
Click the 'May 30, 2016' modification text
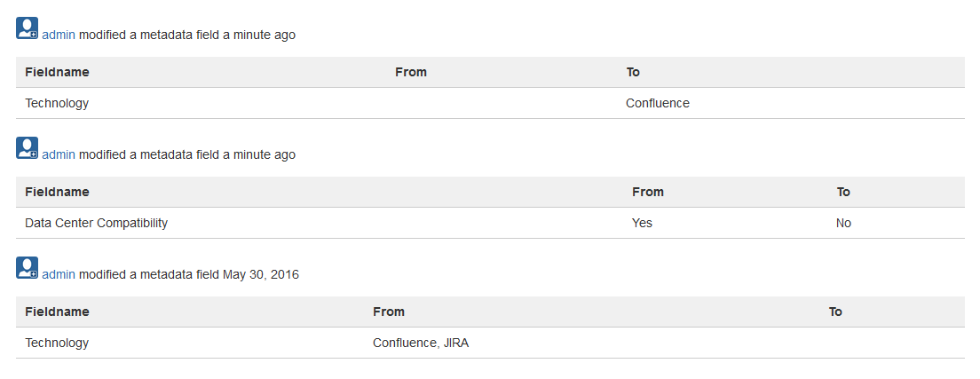261,274
